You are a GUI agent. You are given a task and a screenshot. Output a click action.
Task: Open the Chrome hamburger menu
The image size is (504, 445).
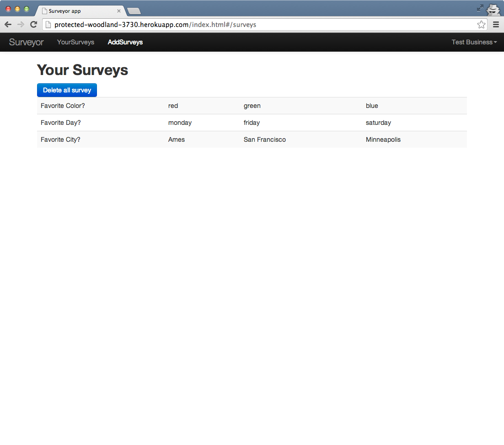click(x=496, y=24)
